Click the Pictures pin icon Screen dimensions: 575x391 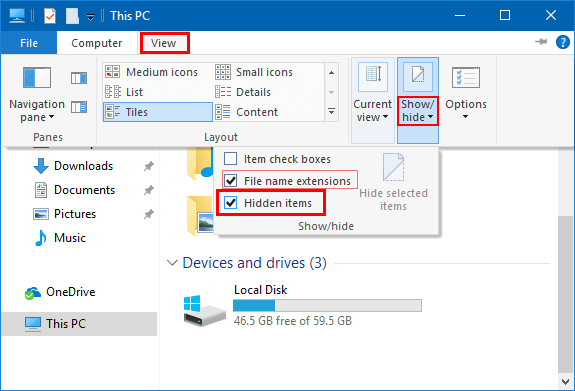(x=149, y=214)
